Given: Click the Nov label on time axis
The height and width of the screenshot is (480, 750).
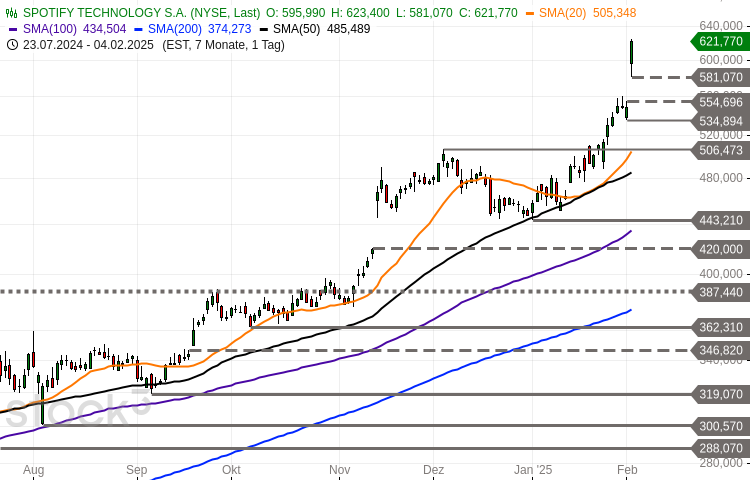Looking at the screenshot, I should tap(340, 469).
